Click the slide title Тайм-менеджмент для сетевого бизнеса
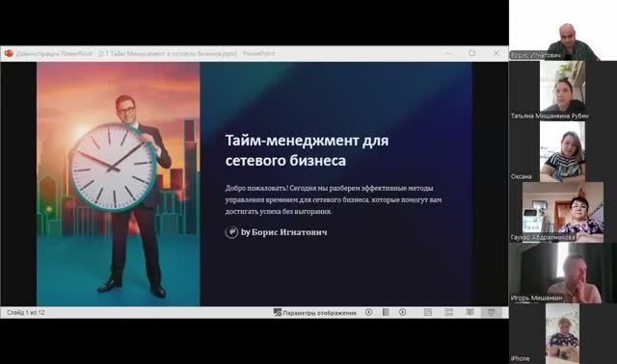The width and height of the screenshot is (617, 364). pos(307,150)
